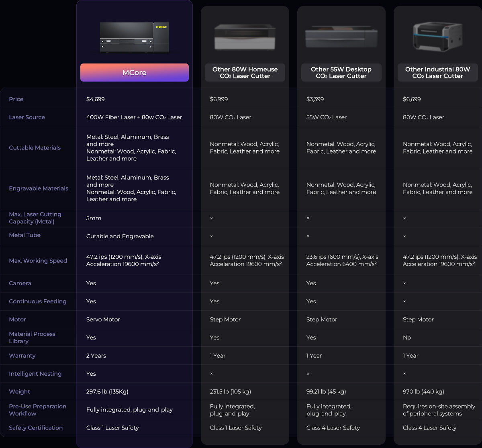
Task: Click the Cuttable Materials row label
Action: coord(35,148)
